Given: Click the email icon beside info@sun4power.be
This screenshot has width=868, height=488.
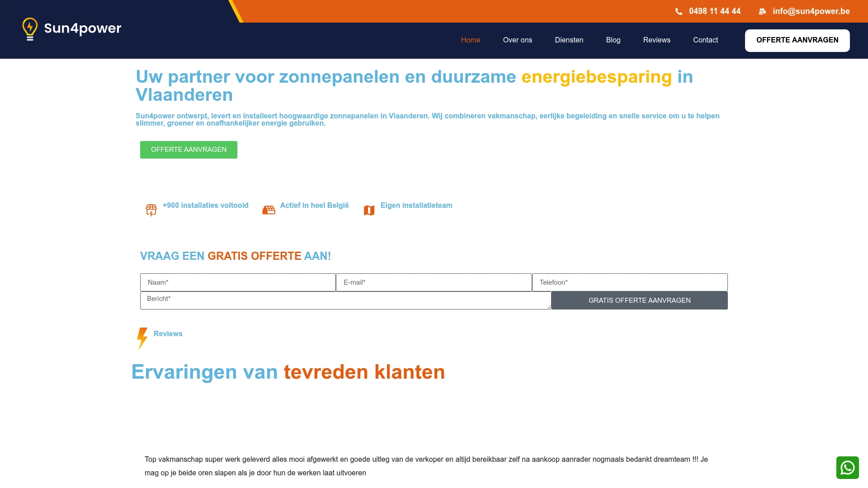Looking at the screenshot, I should (x=762, y=12).
